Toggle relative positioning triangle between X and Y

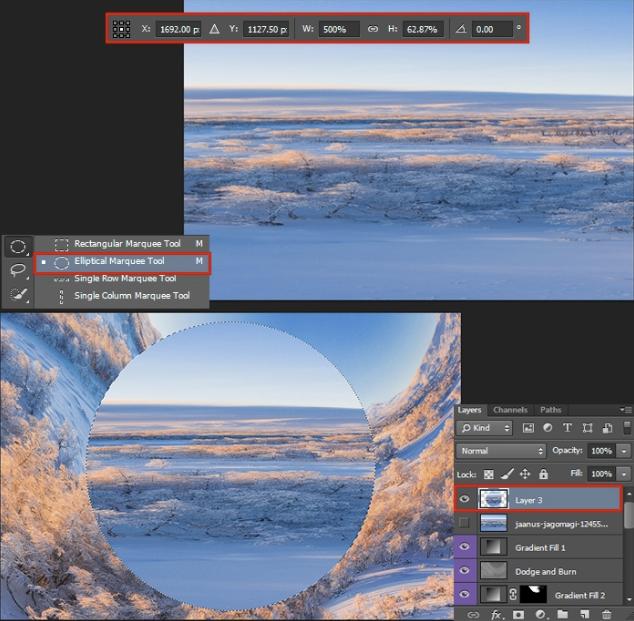point(214,29)
